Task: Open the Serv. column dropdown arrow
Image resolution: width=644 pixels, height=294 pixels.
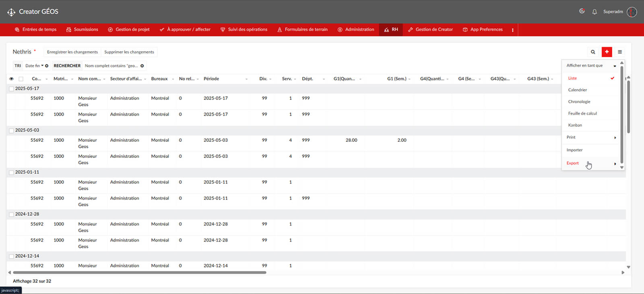Action: (295, 79)
